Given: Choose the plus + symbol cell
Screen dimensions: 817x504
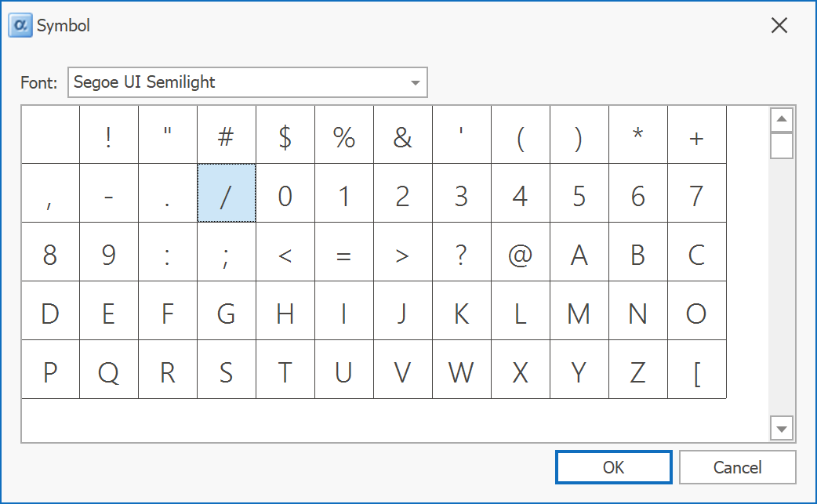Looking at the screenshot, I should point(697,135).
